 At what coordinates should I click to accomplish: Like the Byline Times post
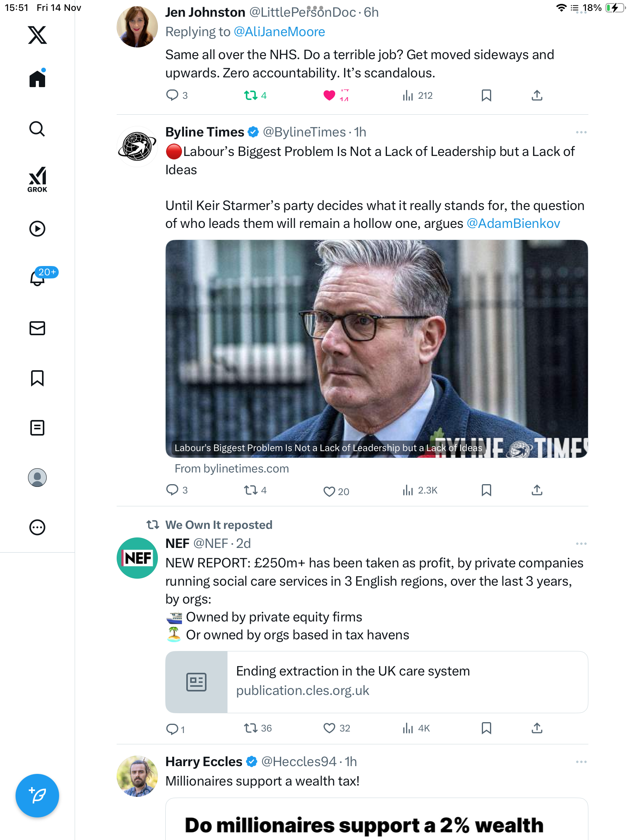329,491
